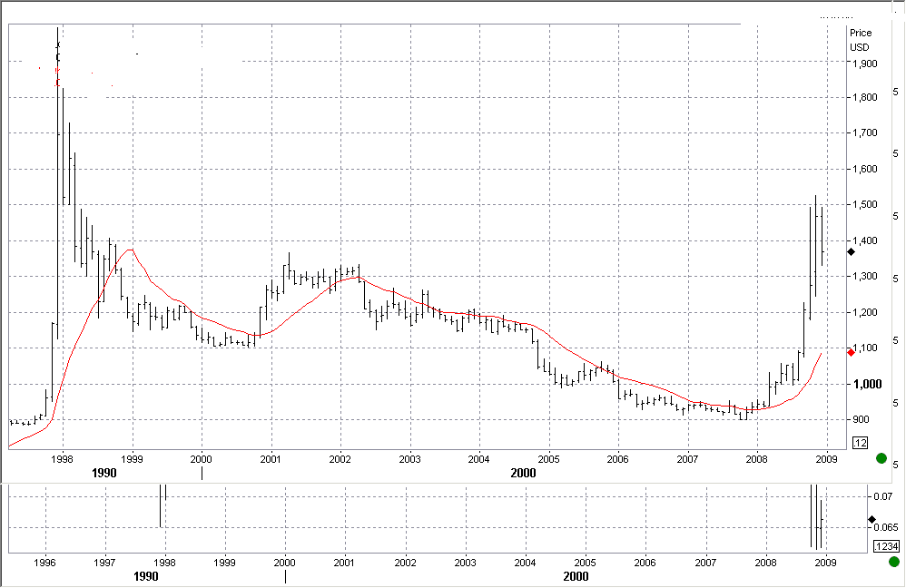Click the 1,900 price axis label

point(865,64)
